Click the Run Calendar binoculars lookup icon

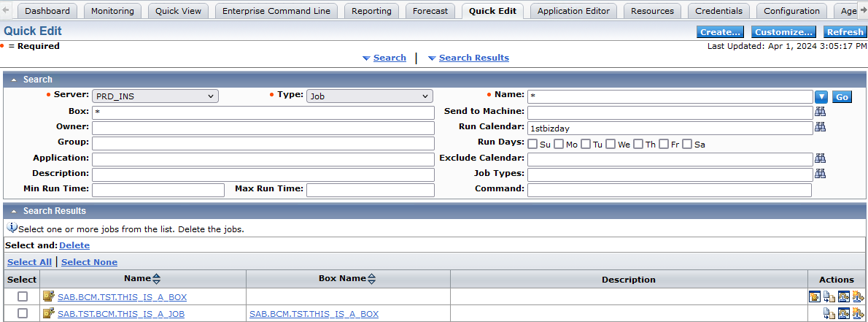click(x=821, y=127)
